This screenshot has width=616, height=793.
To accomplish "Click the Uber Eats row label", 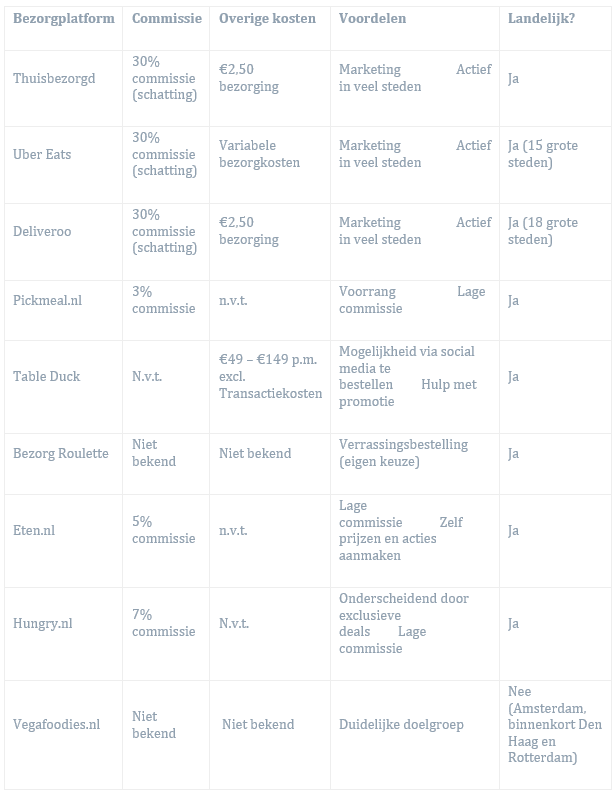I will tap(42, 155).
